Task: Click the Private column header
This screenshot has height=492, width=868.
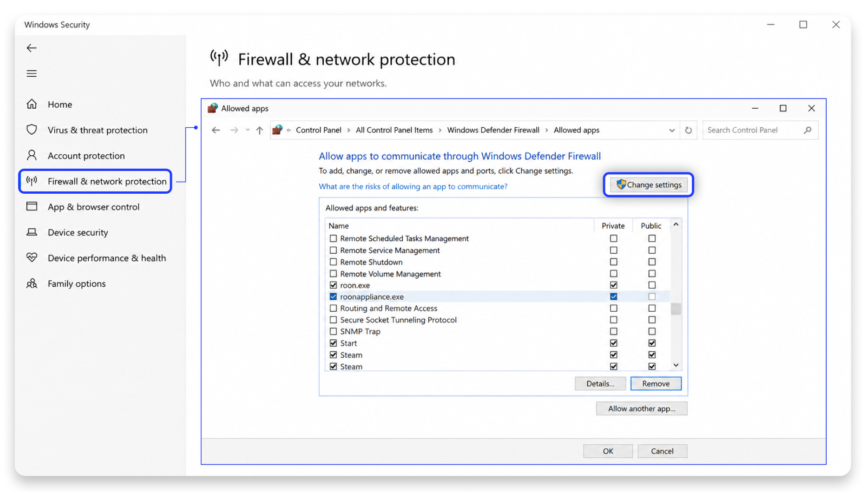Action: click(x=613, y=225)
